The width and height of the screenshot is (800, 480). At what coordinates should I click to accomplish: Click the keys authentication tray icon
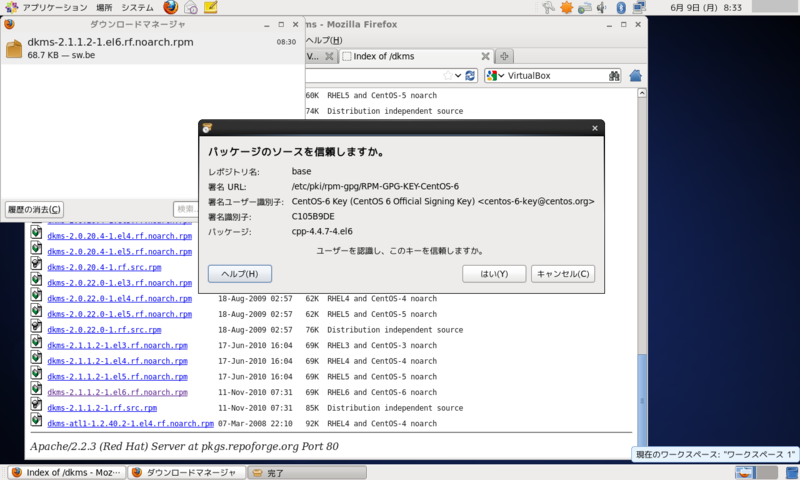[x=548, y=7]
